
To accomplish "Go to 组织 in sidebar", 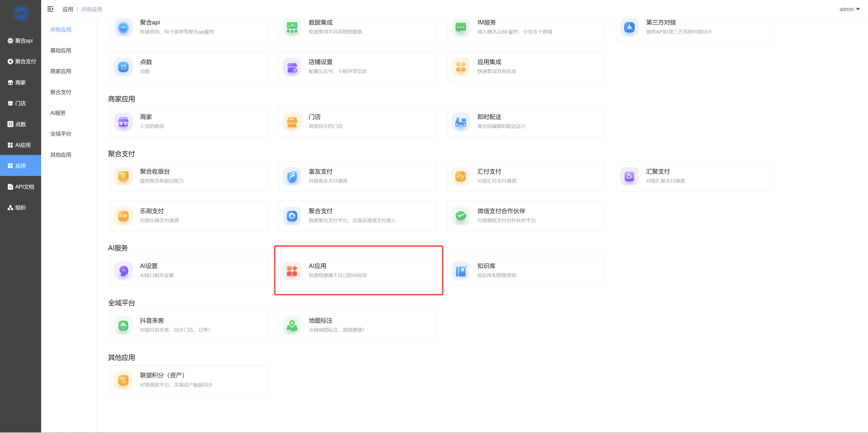I will [20, 207].
